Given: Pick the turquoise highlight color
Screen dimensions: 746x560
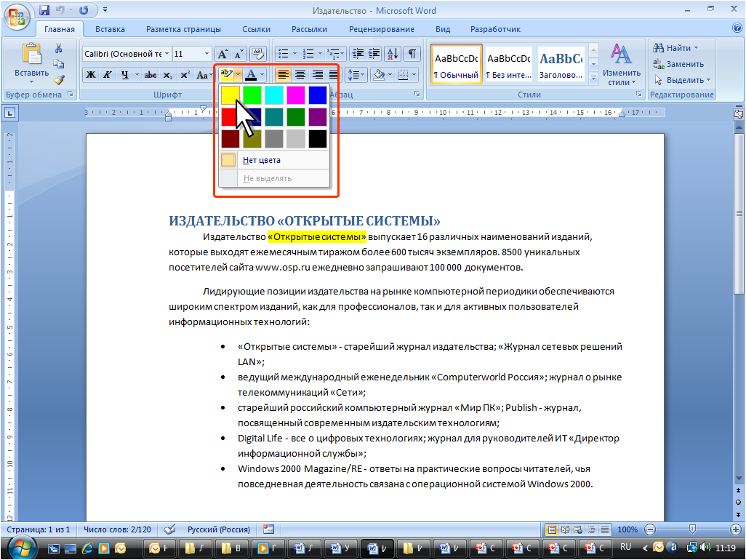Looking at the screenshot, I should pos(274,95).
